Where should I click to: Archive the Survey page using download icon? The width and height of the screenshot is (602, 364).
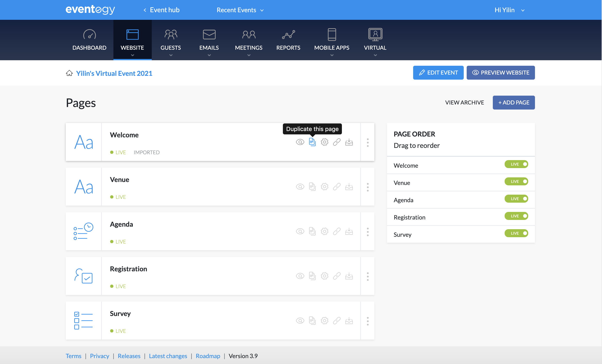click(x=349, y=321)
